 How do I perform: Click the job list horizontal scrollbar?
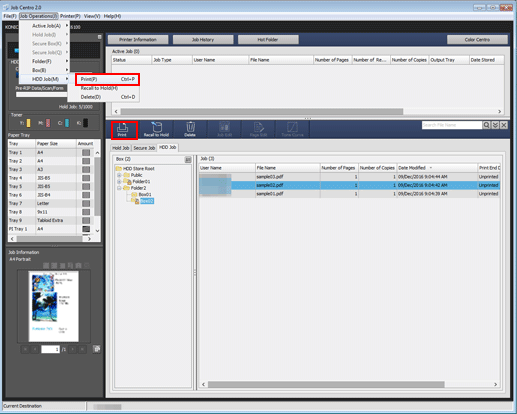(326, 384)
